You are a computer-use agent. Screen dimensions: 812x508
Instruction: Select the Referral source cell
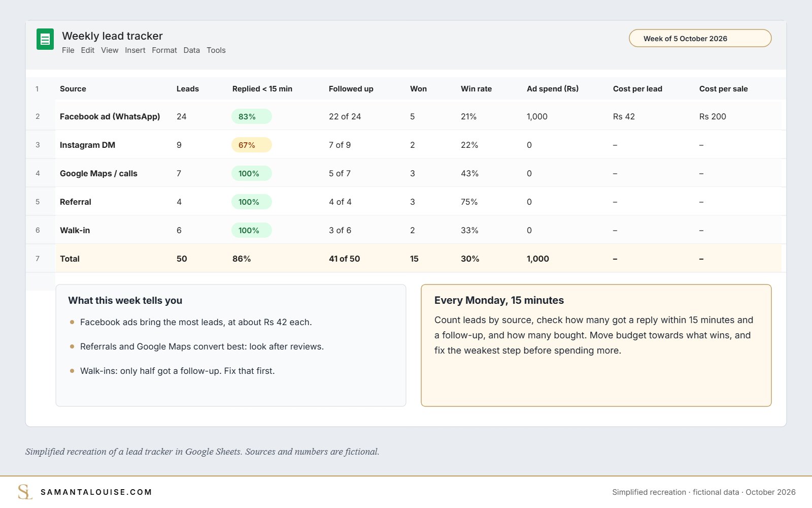click(x=76, y=202)
